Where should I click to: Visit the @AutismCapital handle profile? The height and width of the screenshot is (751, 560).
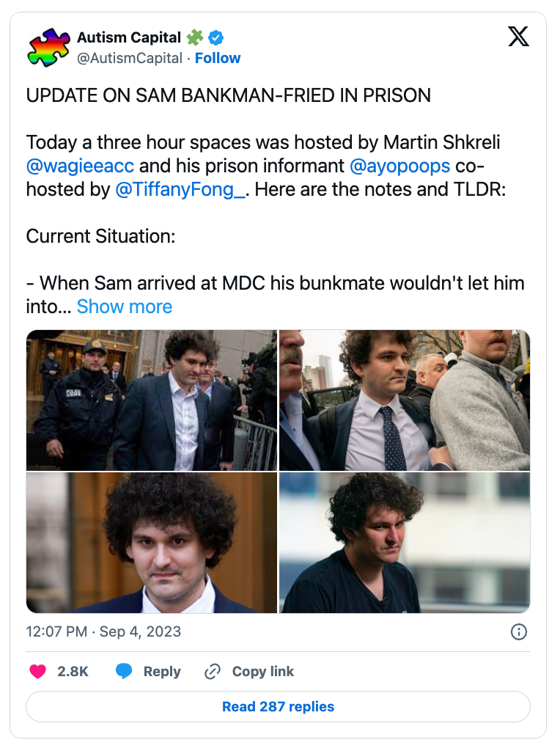(x=129, y=58)
